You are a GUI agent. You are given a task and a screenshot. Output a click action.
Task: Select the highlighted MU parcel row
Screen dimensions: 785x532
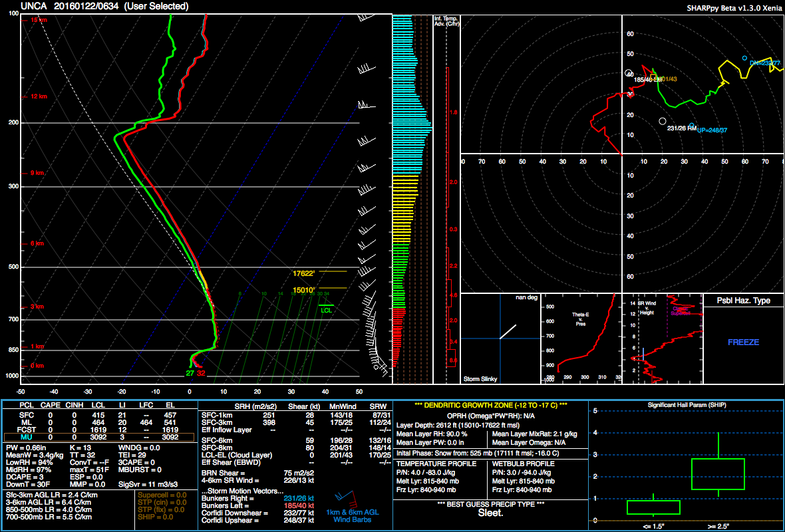(x=98, y=438)
